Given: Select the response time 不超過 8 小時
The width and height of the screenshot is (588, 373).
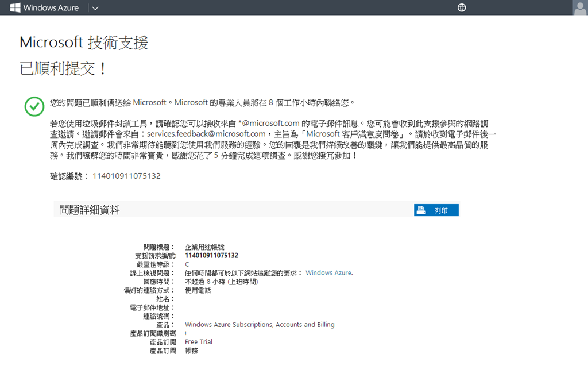Looking at the screenshot, I should [221, 282].
